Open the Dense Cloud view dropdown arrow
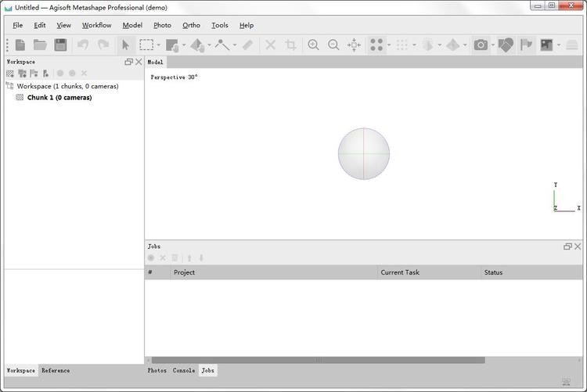The width and height of the screenshot is (587, 392). click(414, 45)
